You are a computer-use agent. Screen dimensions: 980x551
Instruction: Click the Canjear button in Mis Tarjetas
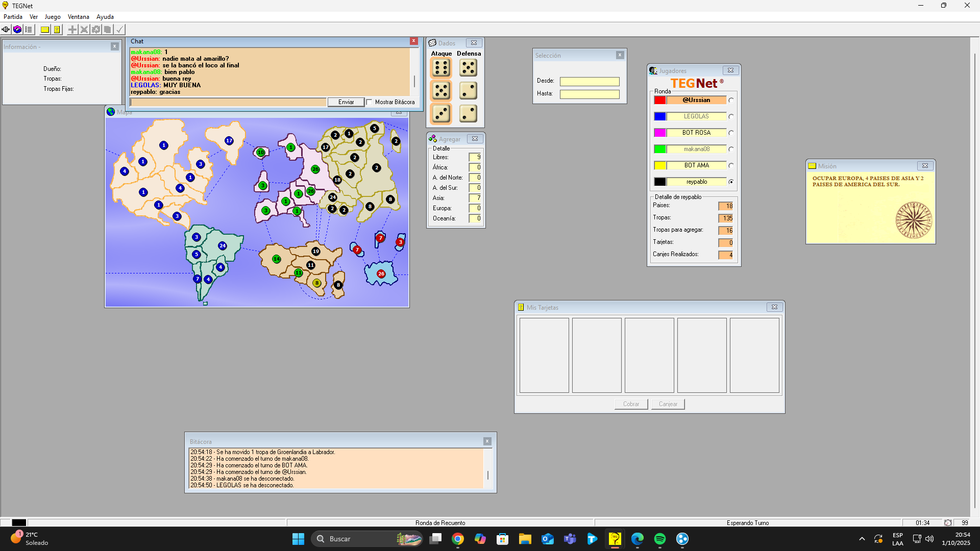(668, 404)
